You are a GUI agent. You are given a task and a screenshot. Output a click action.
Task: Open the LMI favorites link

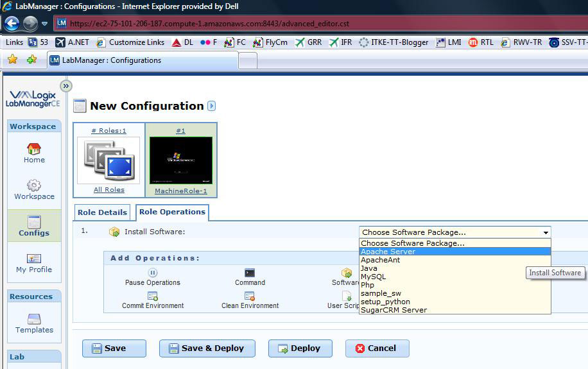coord(448,42)
